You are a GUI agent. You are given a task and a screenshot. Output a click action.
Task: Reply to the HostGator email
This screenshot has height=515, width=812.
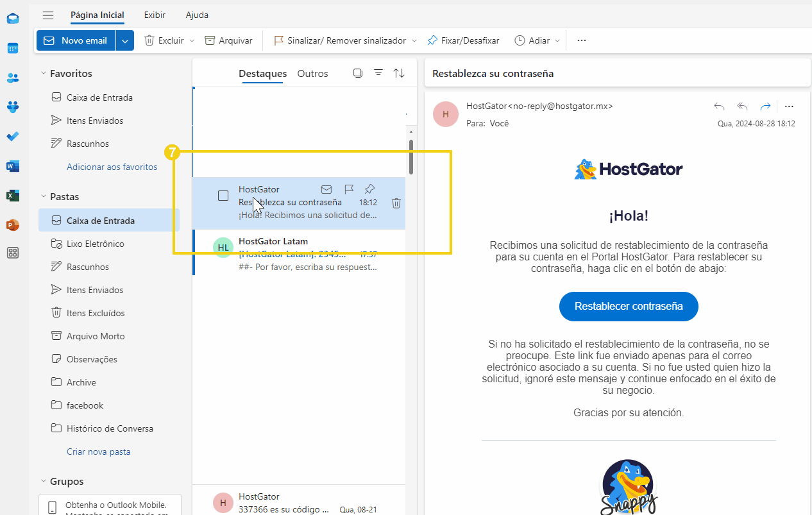[x=720, y=106]
